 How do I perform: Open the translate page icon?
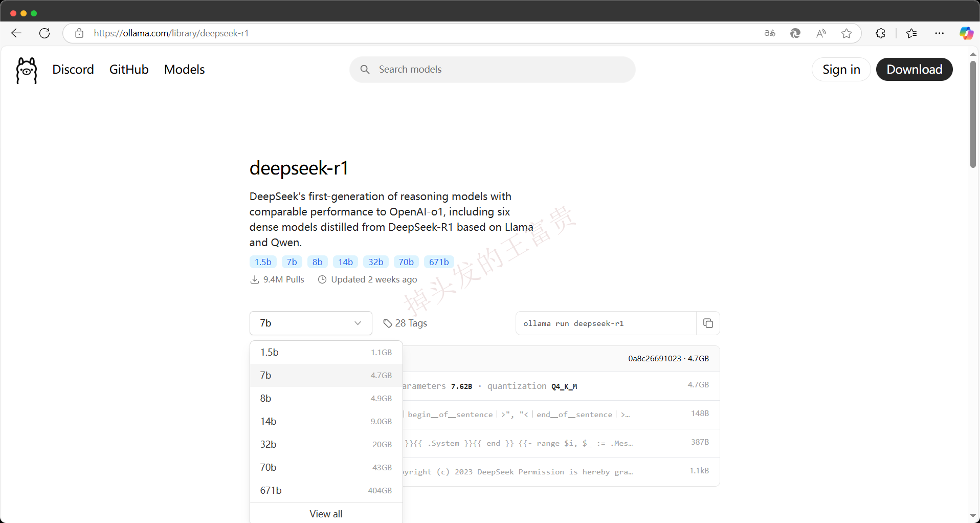(x=770, y=33)
